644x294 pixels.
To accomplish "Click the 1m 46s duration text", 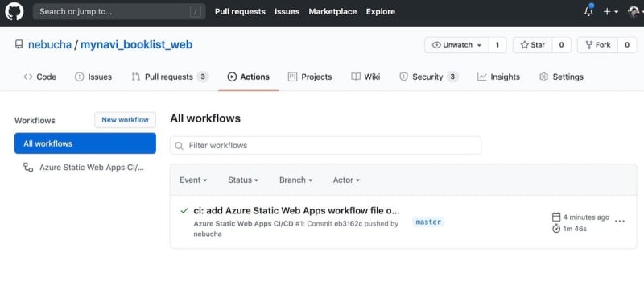I will [575, 229].
